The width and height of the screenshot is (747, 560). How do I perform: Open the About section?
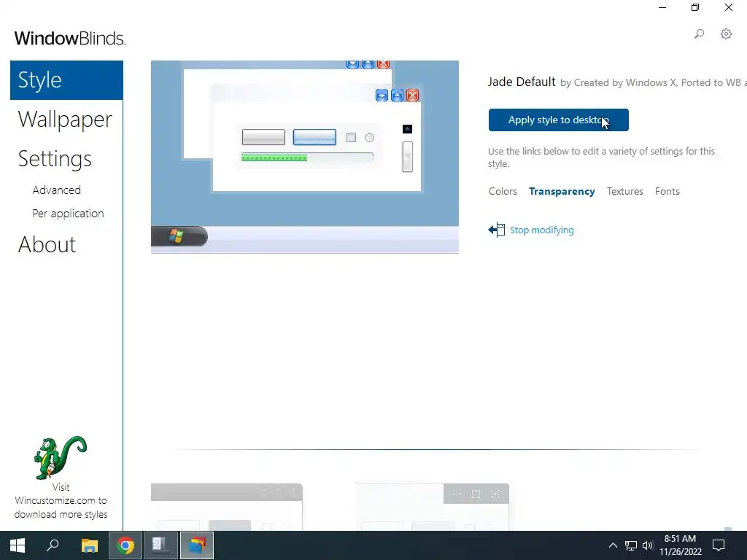pyautogui.click(x=47, y=245)
